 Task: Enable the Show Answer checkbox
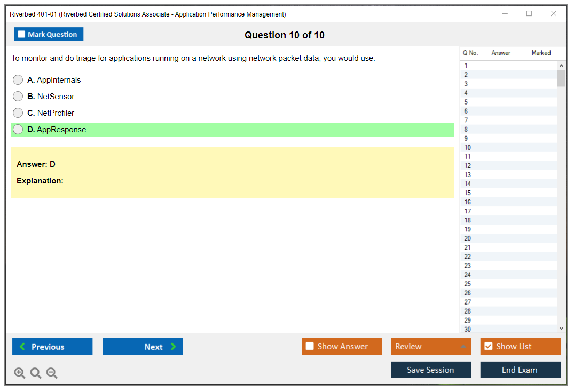point(310,347)
